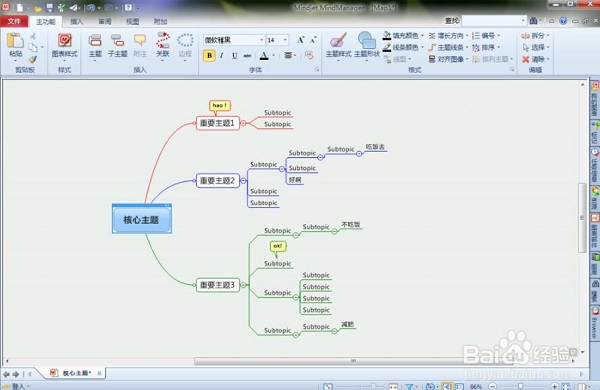This screenshot has height=390, width=600.
Task: Click the Cut scissors icon
Action: click(x=33, y=36)
